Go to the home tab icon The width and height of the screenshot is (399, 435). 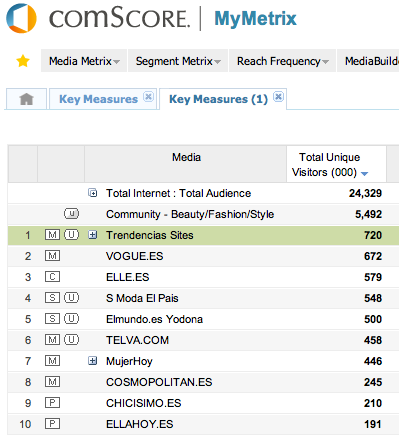[x=26, y=99]
